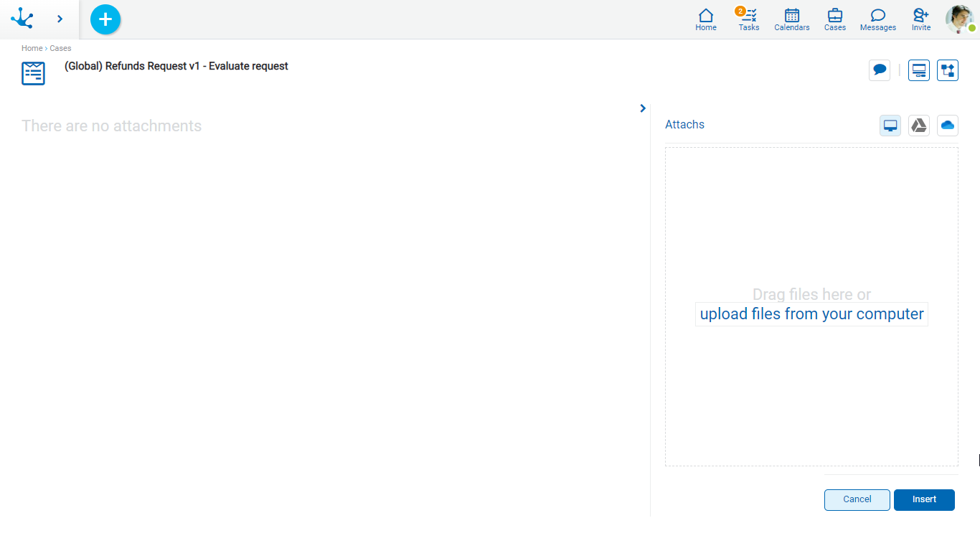Collapse the Attachs panel with the chevron
This screenshot has width=980, height=551.
click(x=643, y=108)
